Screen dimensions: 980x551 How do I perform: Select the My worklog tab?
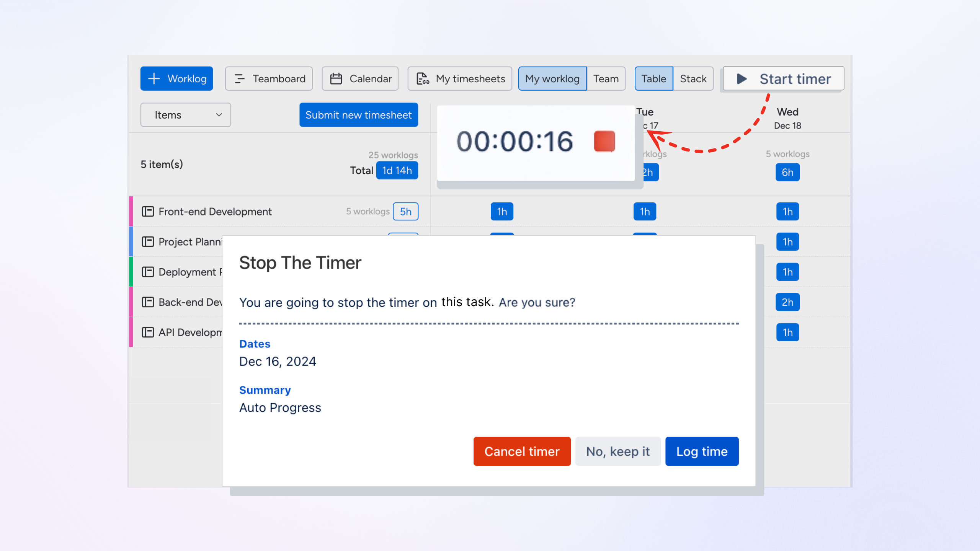(552, 78)
